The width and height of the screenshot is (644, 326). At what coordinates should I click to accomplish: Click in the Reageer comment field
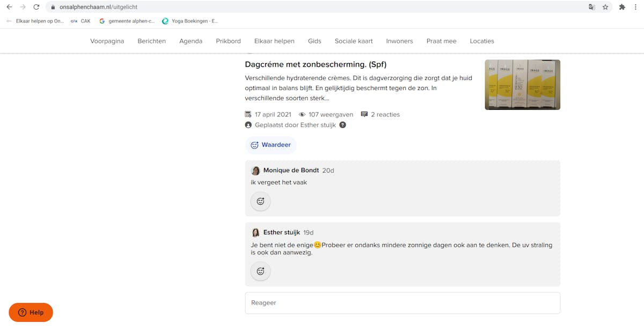(402, 303)
